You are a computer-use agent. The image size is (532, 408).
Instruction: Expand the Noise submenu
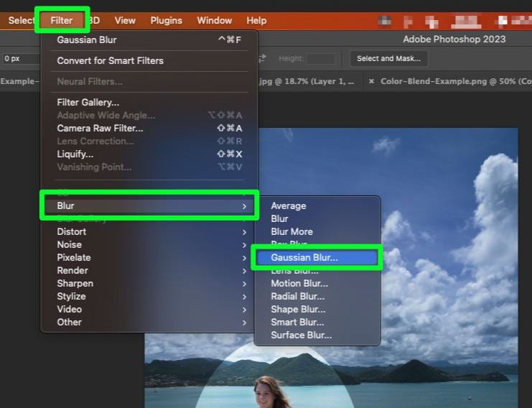149,244
